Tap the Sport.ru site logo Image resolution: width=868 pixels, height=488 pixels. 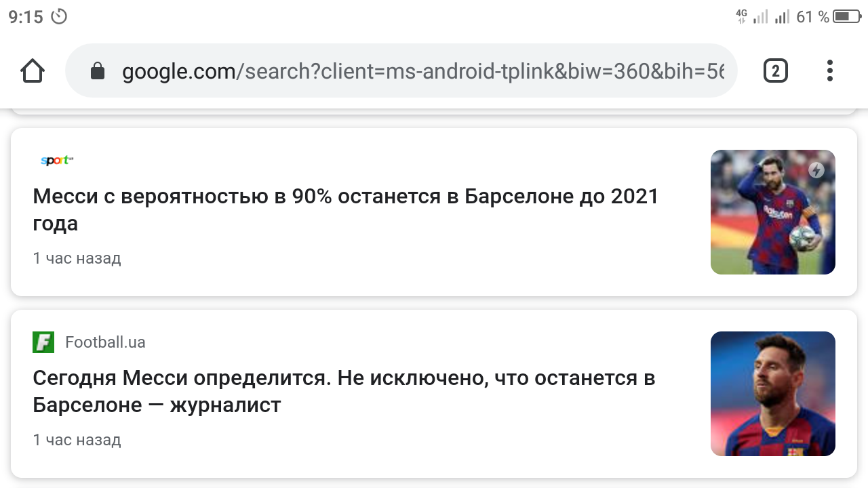(x=55, y=160)
